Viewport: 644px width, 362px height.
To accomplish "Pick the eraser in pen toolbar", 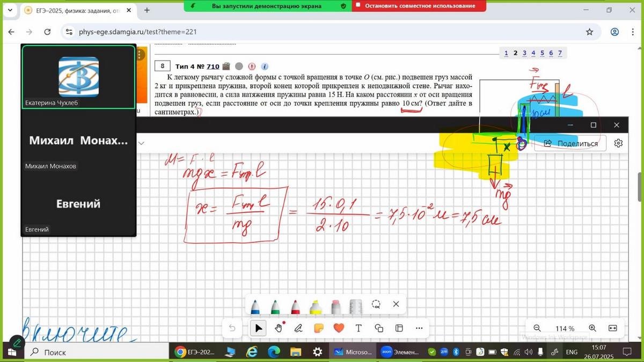I will [x=336, y=306].
